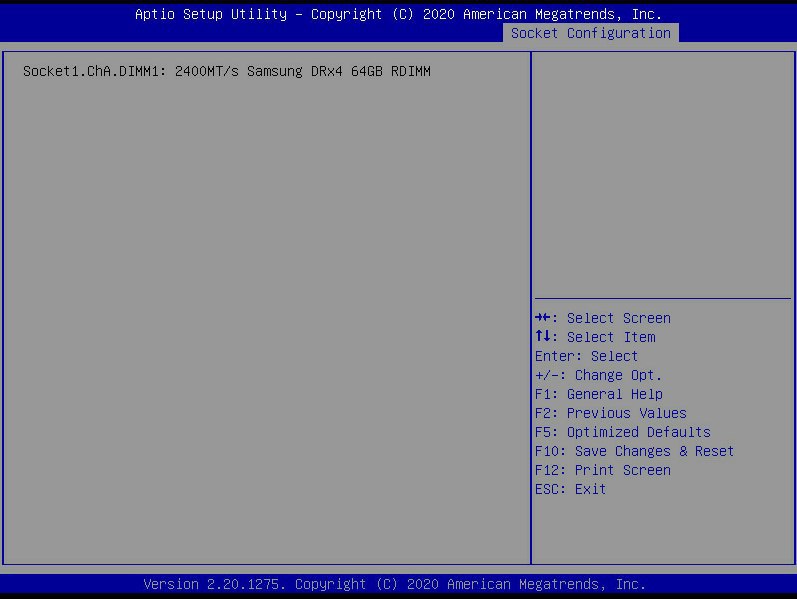Image resolution: width=797 pixels, height=600 pixels.
Task: Click 'F10: Save Changes & Reset' text
Action: click(634, 451)
